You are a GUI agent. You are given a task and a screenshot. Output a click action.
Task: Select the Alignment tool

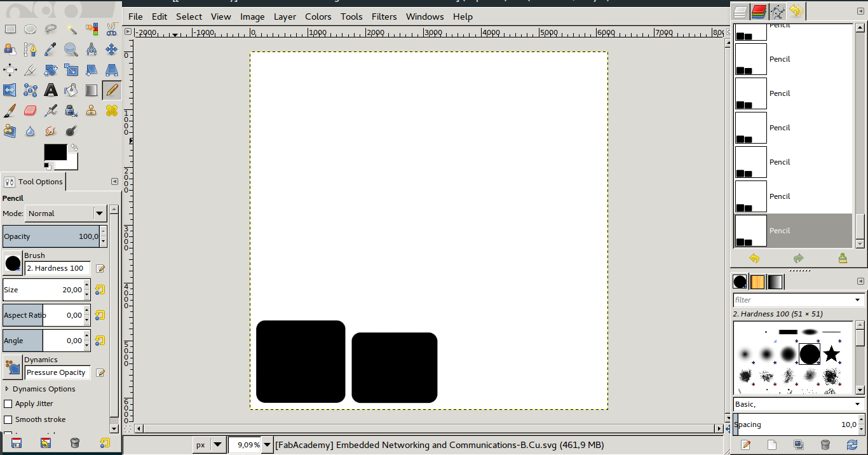[10, 70]
